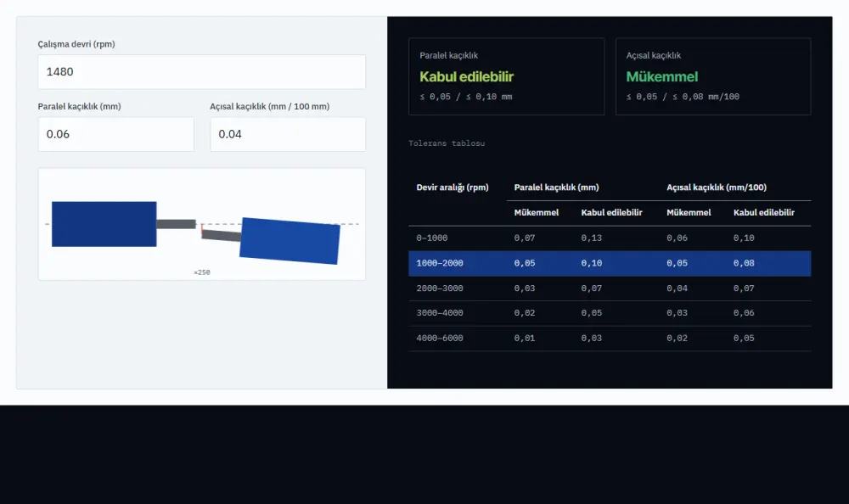Click the 0,01 cell in the 4000–6000 row
Viewport: 849px width, 504px height.
pos(525,338)
